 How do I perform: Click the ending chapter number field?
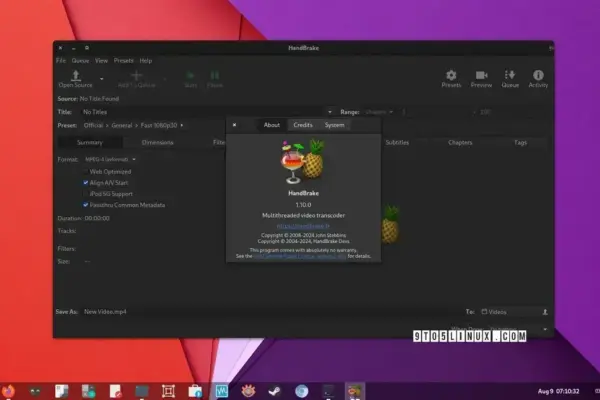click(x=512, y=112)
